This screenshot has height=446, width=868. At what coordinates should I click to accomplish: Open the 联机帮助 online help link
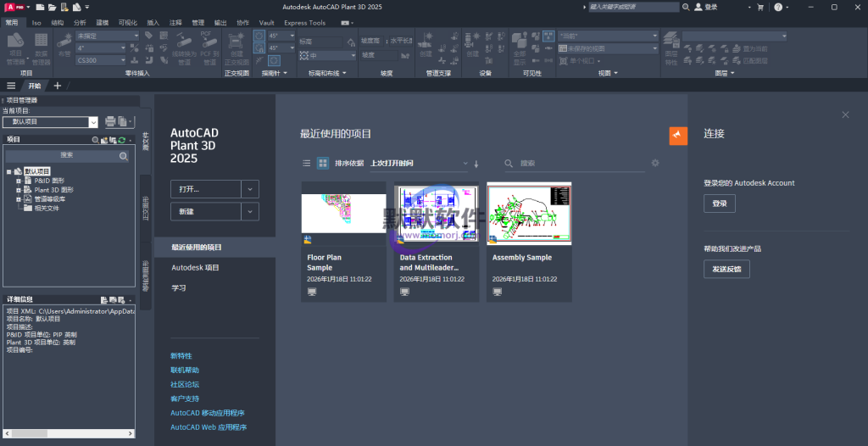point(184,370)
